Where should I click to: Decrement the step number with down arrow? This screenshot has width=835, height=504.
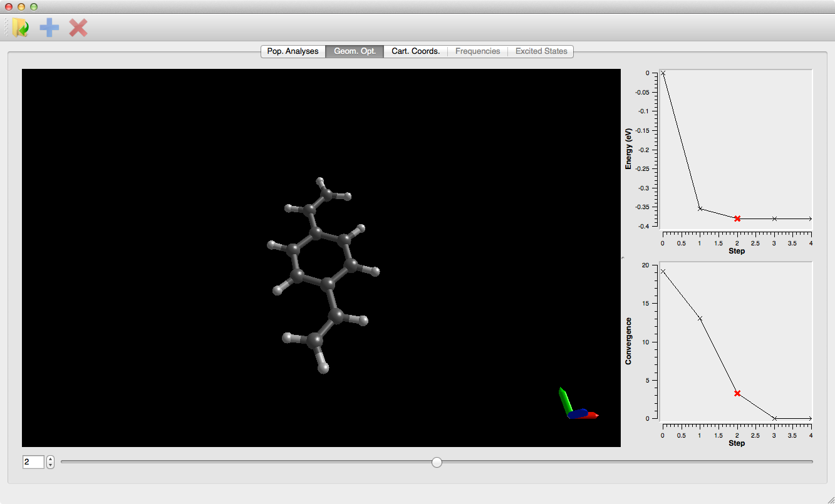[51, 465]
